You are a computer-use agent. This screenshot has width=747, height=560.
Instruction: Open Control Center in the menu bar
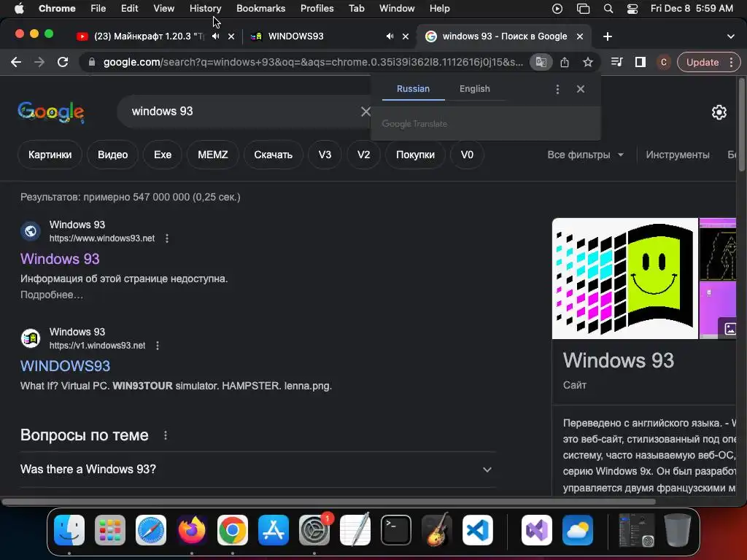(x=632, y=9)
